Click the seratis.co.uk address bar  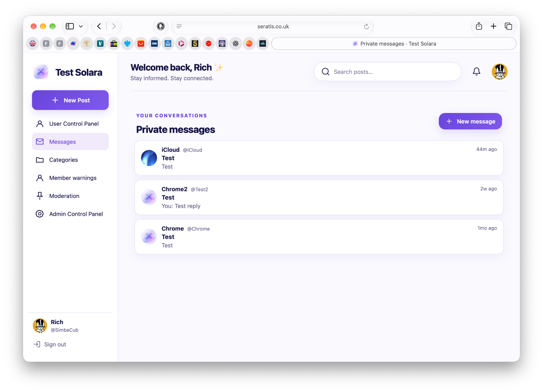(x=273, y=26)
